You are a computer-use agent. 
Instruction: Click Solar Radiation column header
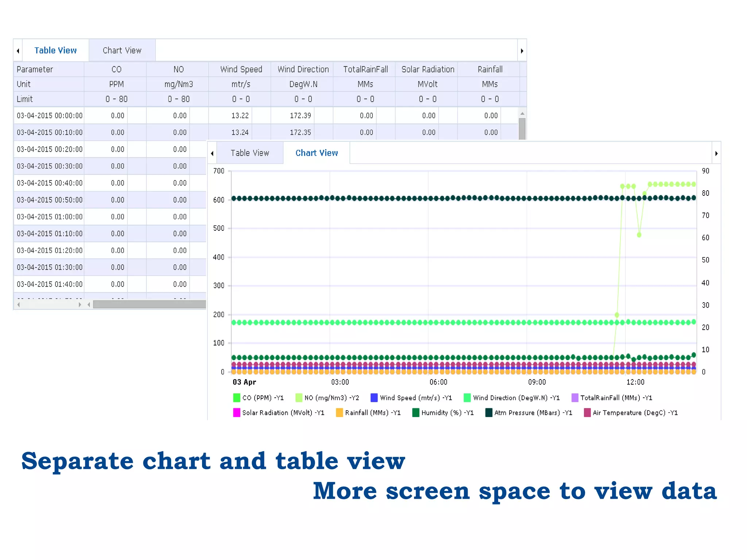[428, 69]
